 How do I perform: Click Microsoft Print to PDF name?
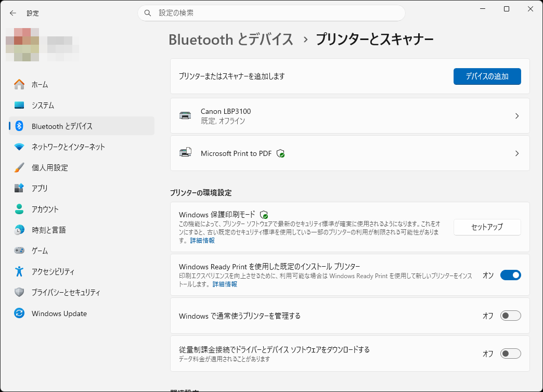click(x=236, y=153)
